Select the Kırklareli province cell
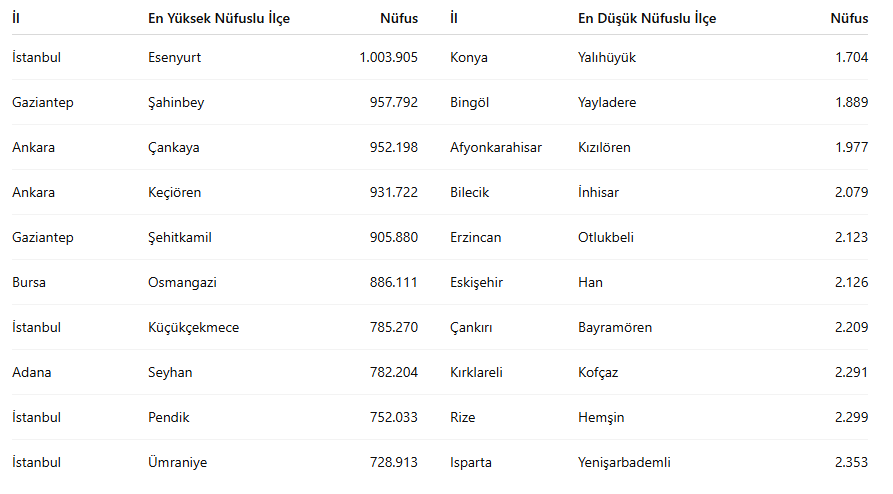893x494 pixels. (476, 372)
